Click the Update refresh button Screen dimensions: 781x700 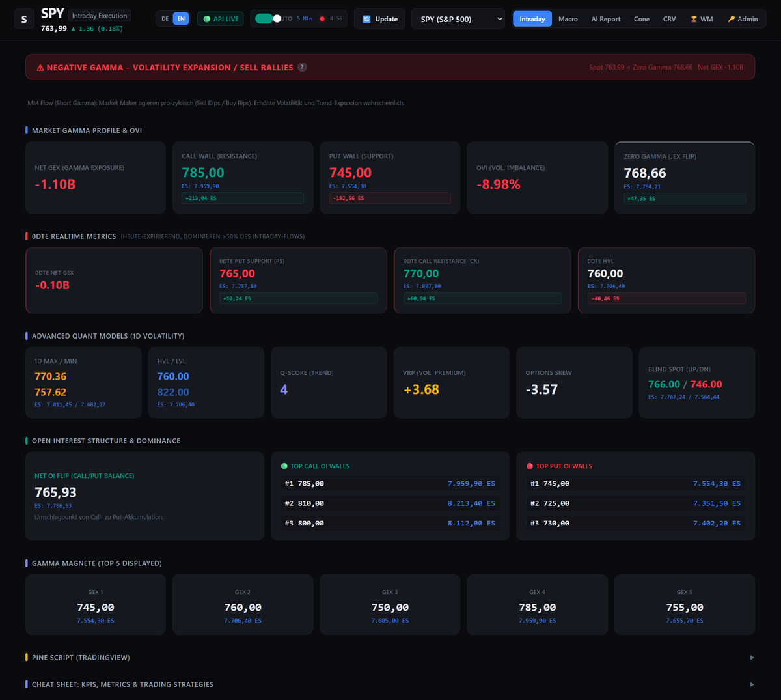coord(379,19)
